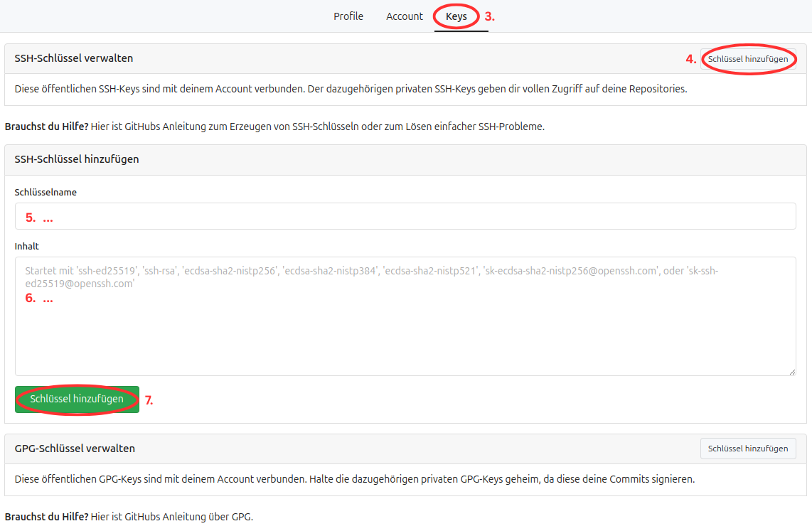Click the 'SSH-Schlüssel verwalten' panel heading
The image size is (812, 531).
(x=74, y=58)
